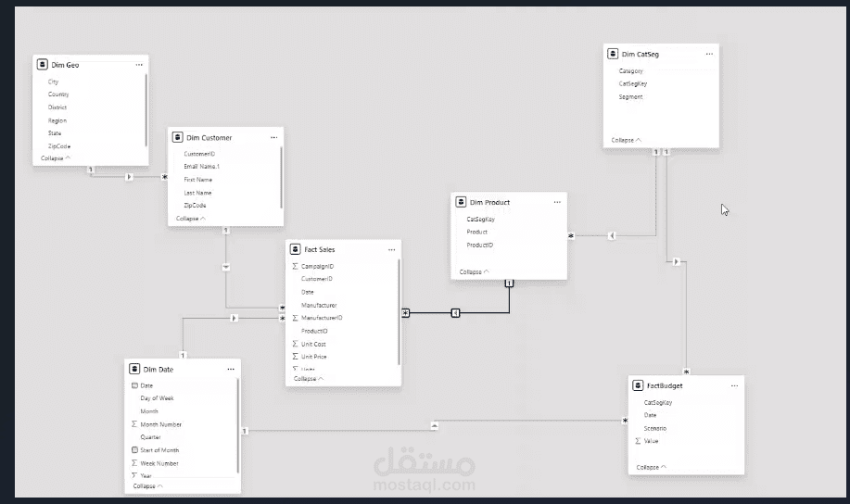850x504 pixels.
Task: Select the District field in Dim Geo
Action: coord(57,107)
